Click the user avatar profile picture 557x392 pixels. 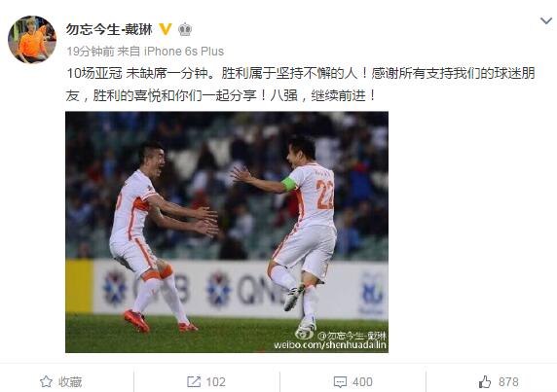point(32,39)
